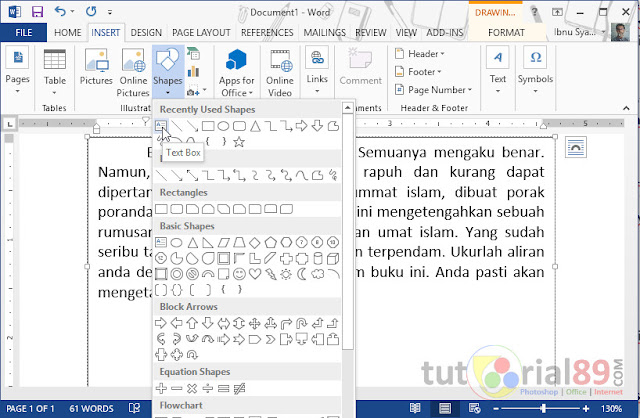Screen dimensions: 640x418
Task: Open Online Pictures in the ribbon
Action: (133, 73)
